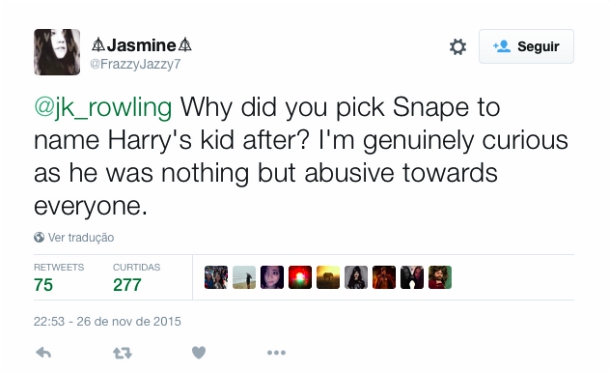610x373 pixels.
Task: Click the Seguir follow button
Action: (x=526, y=46)
